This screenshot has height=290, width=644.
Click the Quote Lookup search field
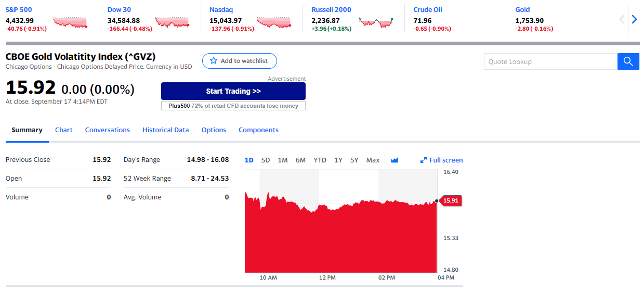pyautogui.click(x=550, y=61)
